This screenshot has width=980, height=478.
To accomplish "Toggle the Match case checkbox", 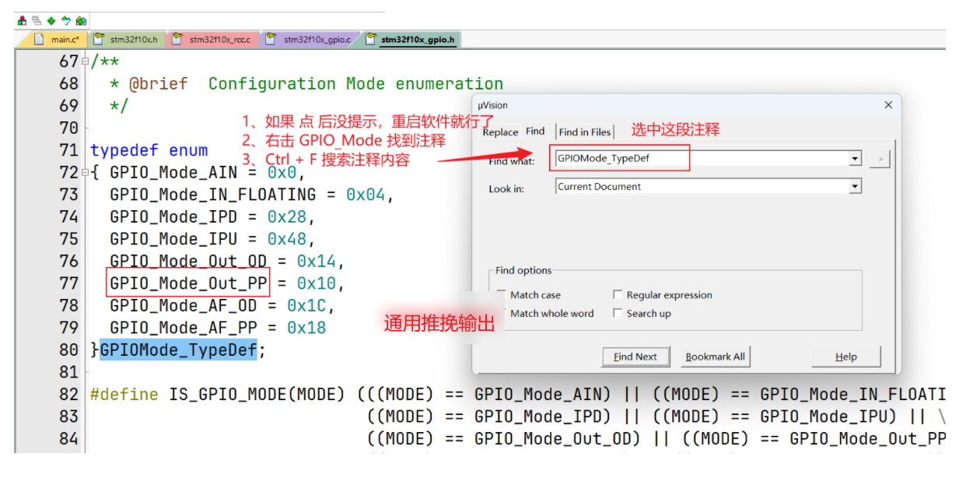I will point(529,295).
